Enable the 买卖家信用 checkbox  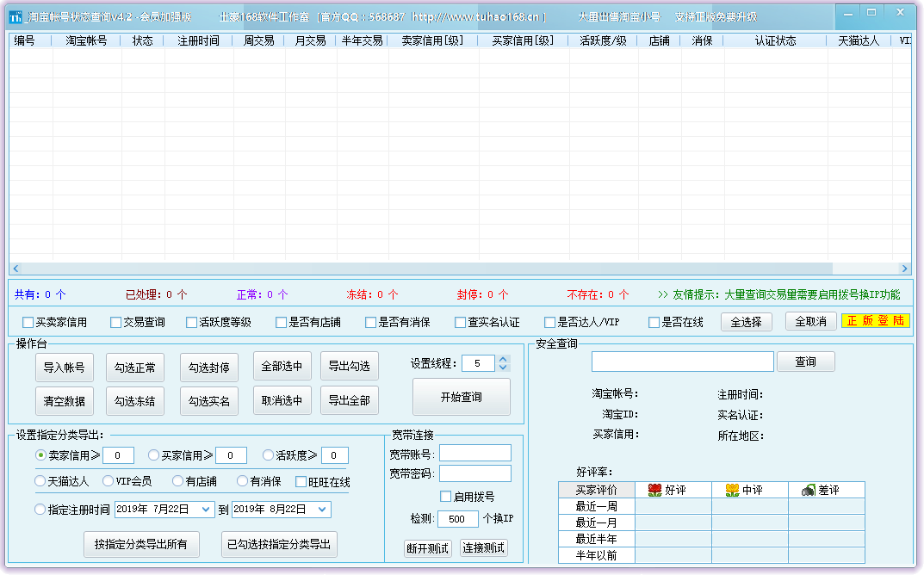(x=28, y=322)
